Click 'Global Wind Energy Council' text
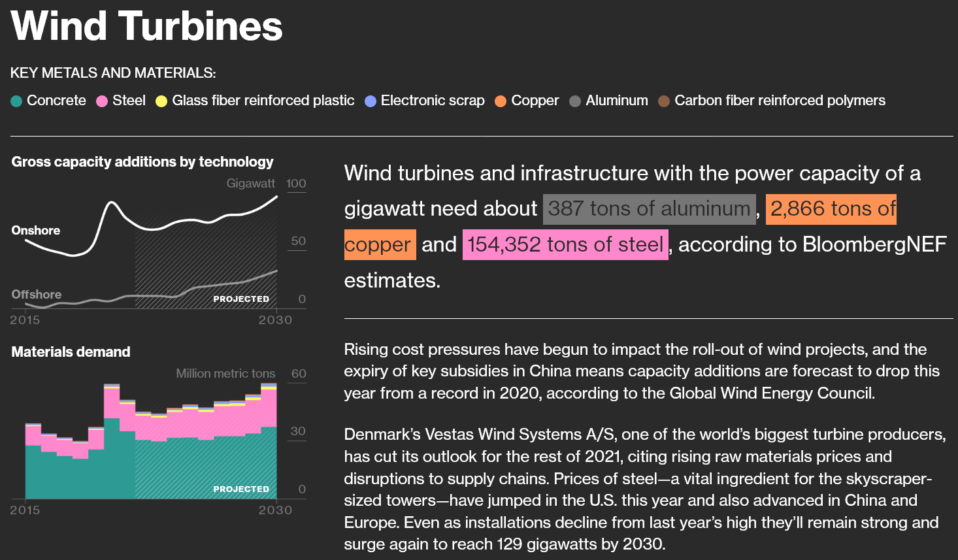 point(771,393)
